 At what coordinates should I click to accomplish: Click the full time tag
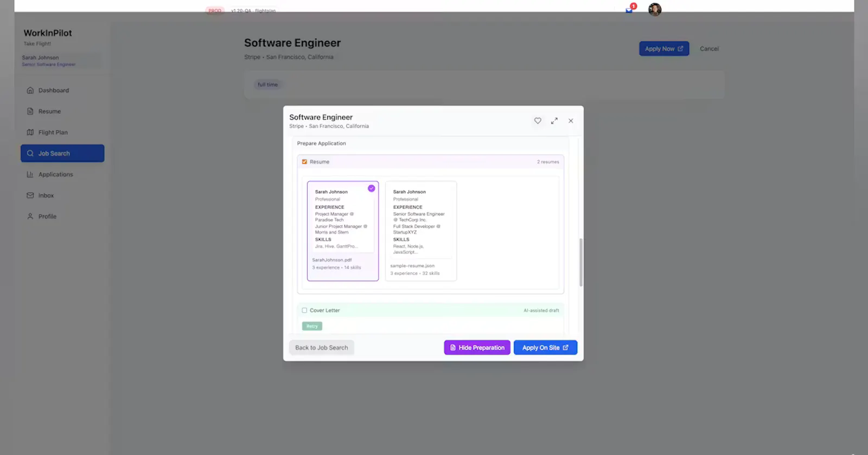pos(267,85)
